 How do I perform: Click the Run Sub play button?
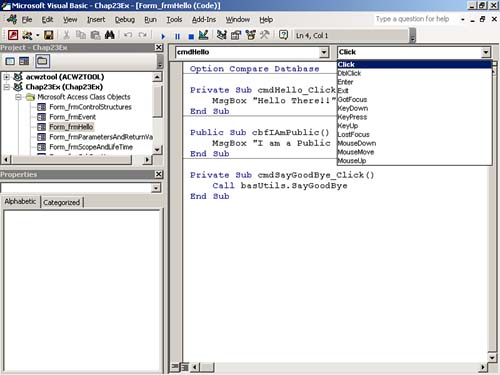pos(163,36)
